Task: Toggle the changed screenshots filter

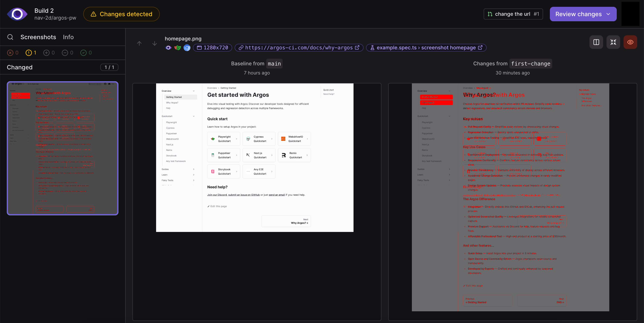Action: tap(31, 53)
